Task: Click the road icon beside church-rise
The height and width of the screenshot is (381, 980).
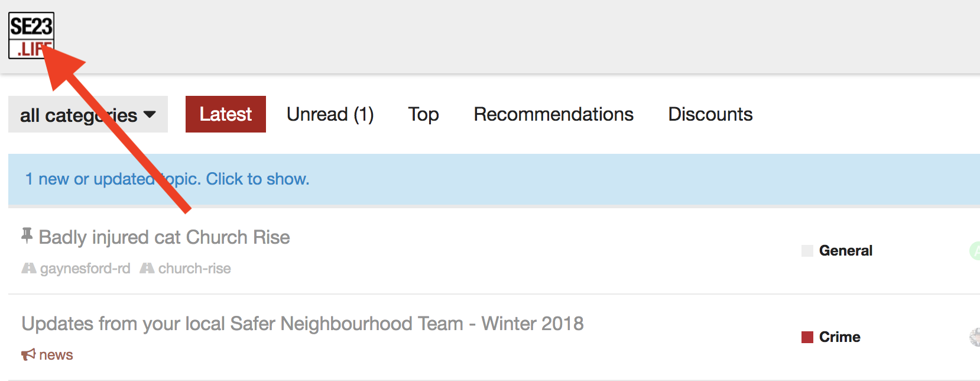Action: pos(147,269)
